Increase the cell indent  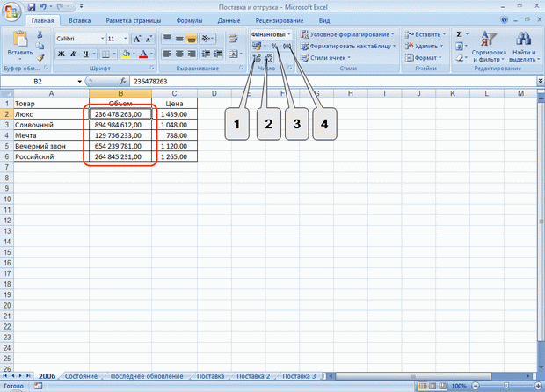coord(218,54)
